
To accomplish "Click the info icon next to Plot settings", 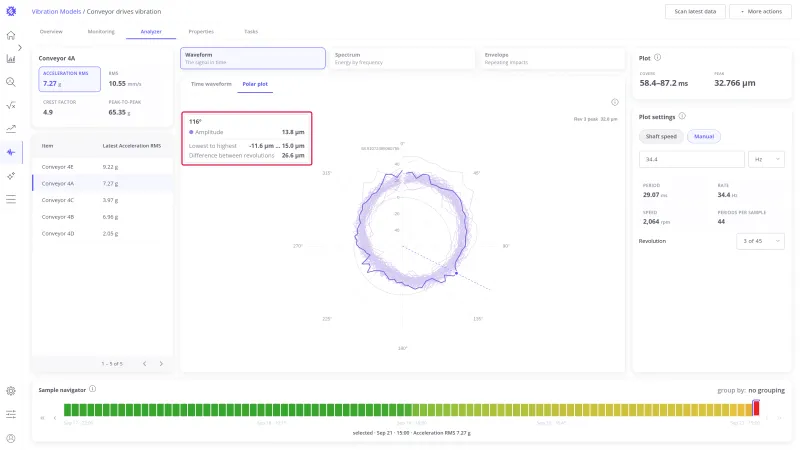I will 682,116.
